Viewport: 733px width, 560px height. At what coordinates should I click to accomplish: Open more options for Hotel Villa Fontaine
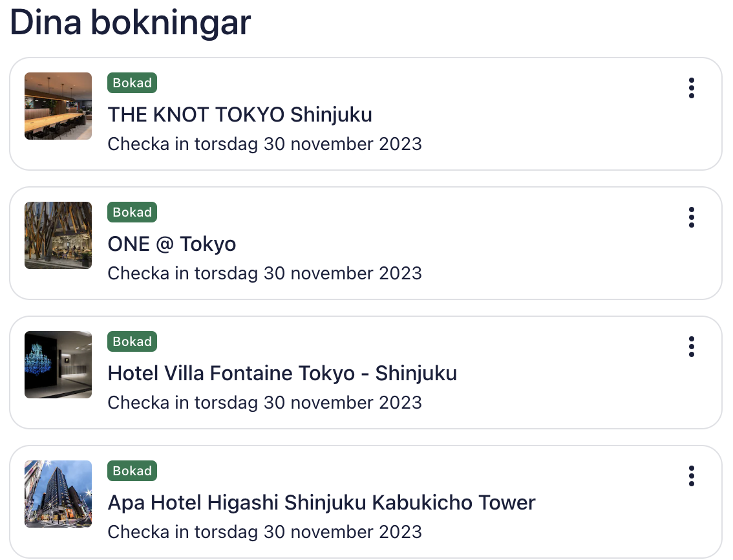[x=691, y=347]
